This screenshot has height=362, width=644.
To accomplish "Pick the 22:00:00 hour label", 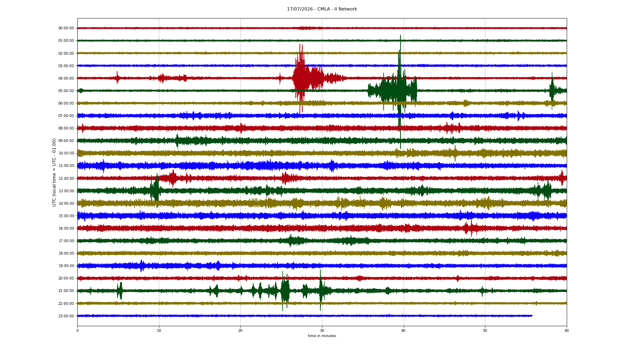I will [66, 303].
